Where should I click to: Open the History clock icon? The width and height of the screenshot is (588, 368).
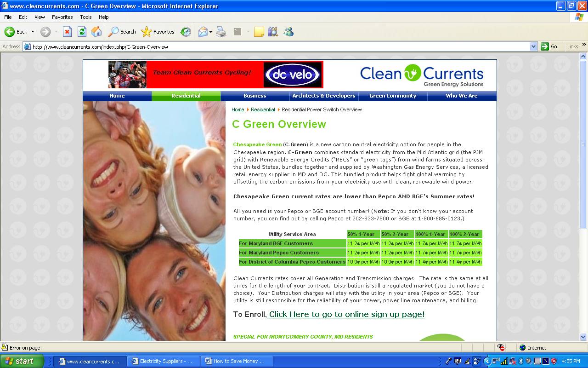click(x=186, y=32)
